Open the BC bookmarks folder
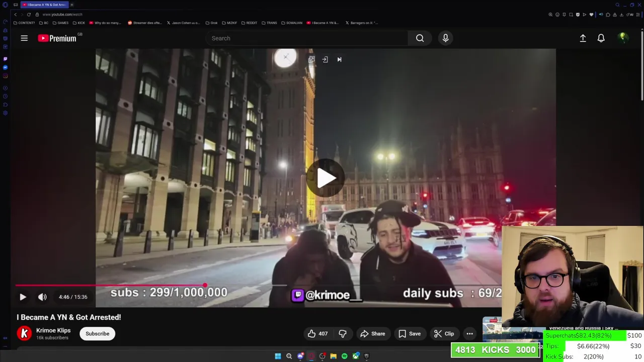This screenshot has width=644, height=362. (x=44, y=23)
